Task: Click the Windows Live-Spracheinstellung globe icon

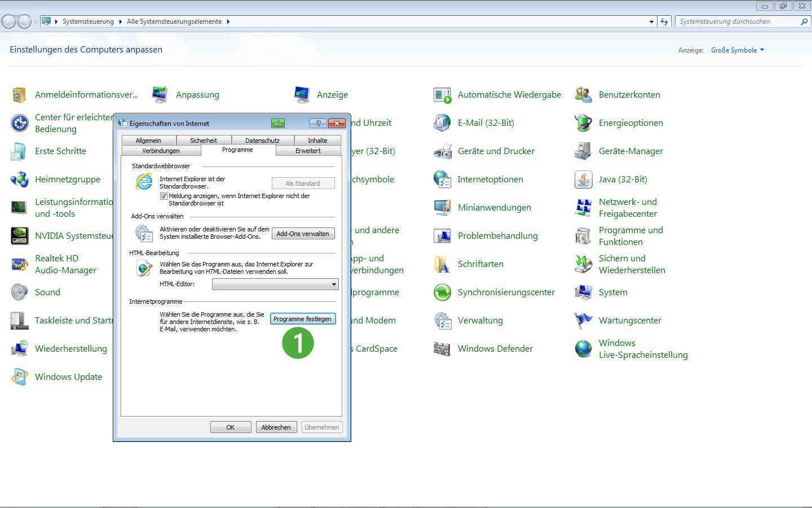Action: pyautogui.click(x=583, y=349)
